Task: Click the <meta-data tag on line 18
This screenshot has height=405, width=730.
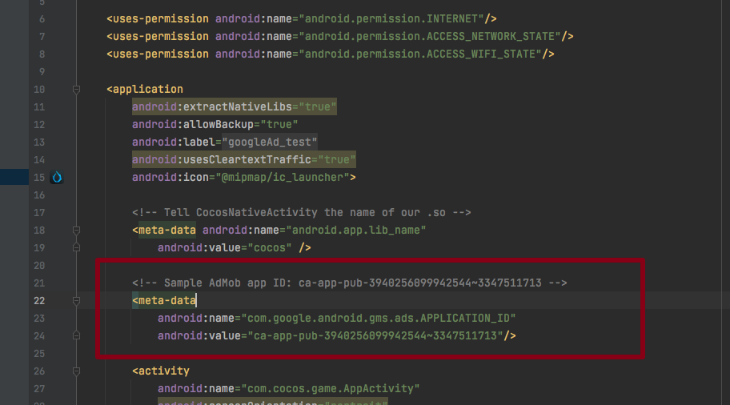Action: tap(164, 230)
